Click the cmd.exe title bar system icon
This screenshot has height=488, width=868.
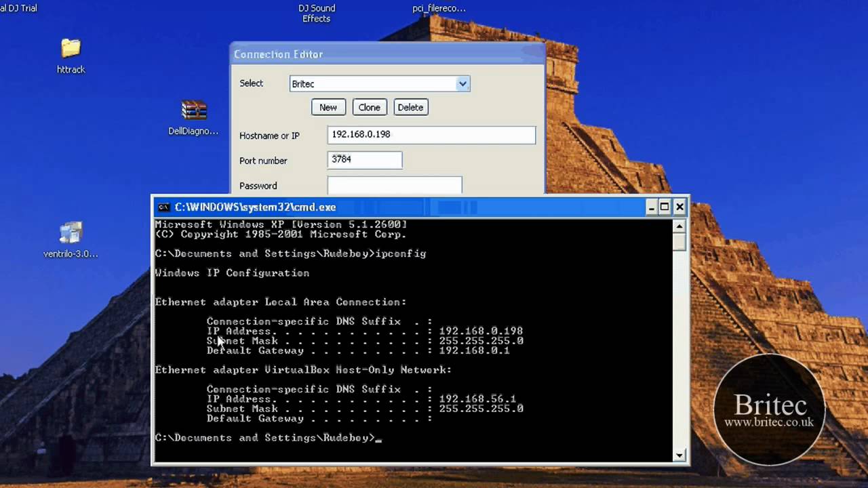tap(163, 207)
